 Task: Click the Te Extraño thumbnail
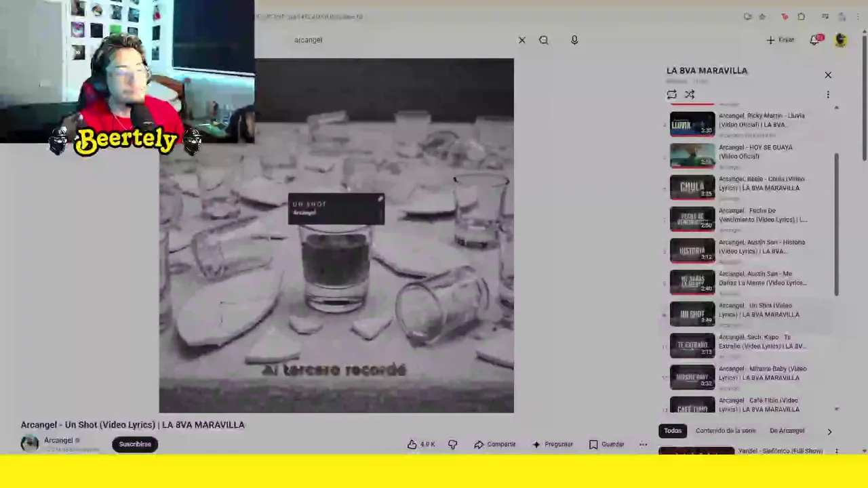click(692, 346)
